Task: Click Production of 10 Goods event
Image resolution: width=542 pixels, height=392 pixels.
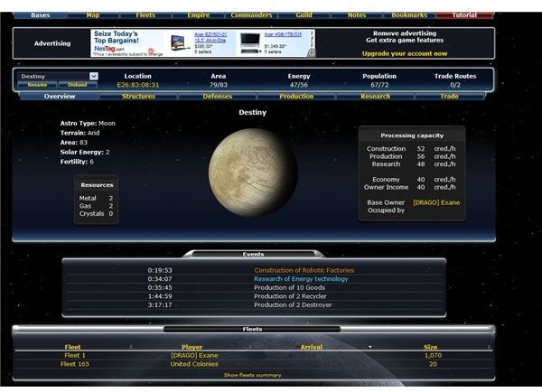Action: [x=290, y=287]
